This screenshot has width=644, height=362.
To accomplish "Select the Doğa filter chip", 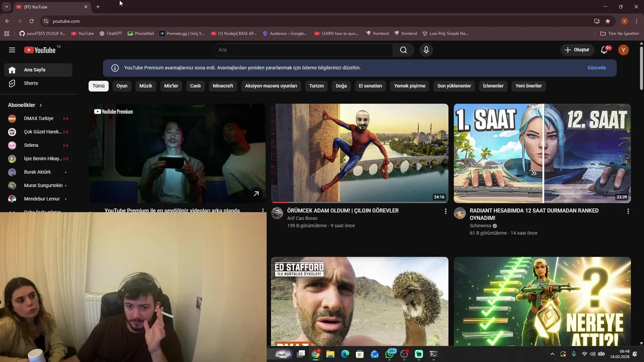I will (341, 86).
